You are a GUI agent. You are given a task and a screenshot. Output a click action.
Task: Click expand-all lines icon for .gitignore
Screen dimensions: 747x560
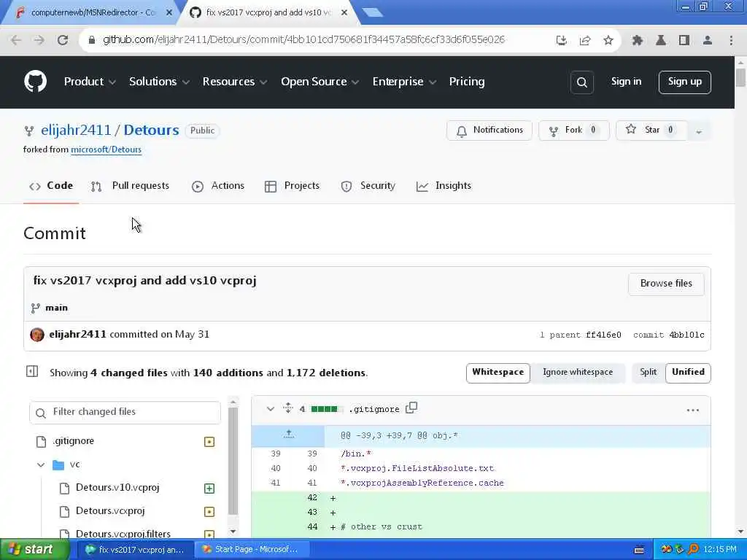pyautogui.click(x=287, y=408)
